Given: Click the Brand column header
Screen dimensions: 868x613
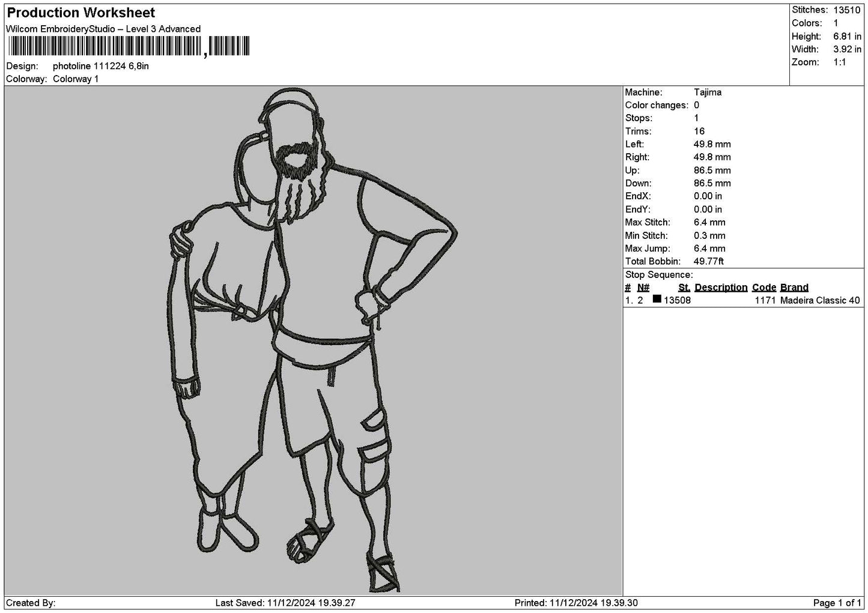Looking at the screenshot, I should tap(794, 288).
